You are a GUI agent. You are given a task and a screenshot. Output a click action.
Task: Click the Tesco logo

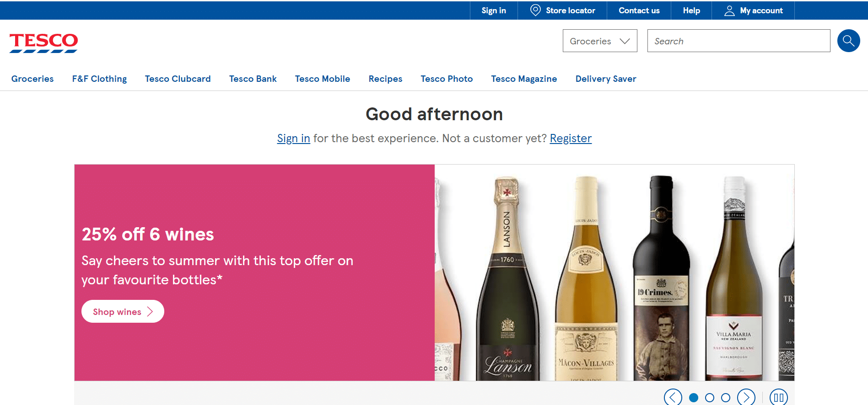(43, 43)
